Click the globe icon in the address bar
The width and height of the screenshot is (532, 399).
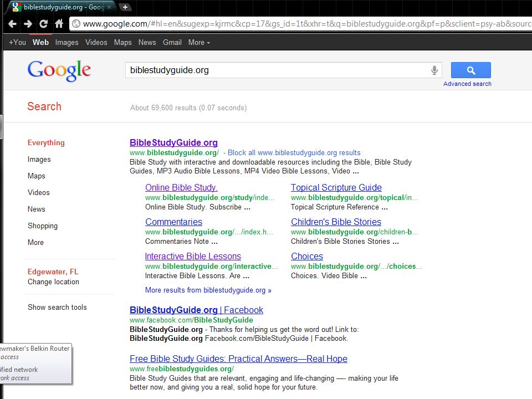pos(76,24)
